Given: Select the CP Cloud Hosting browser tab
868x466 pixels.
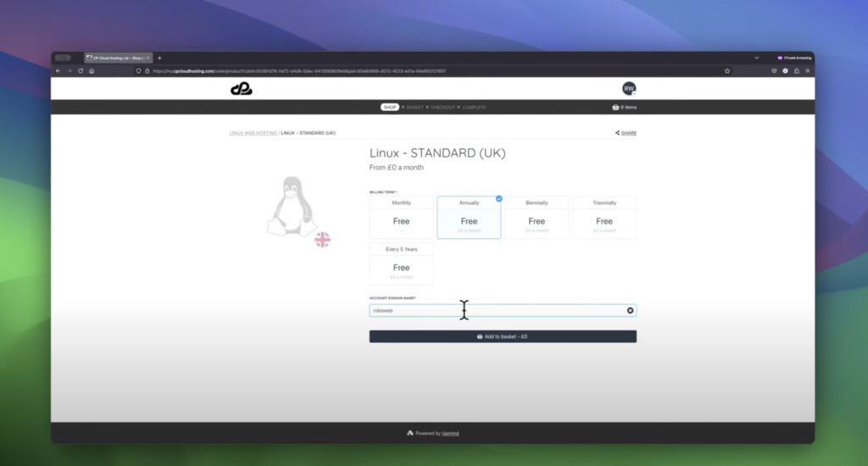Looking at the screenshot, I should pos(118,58).
